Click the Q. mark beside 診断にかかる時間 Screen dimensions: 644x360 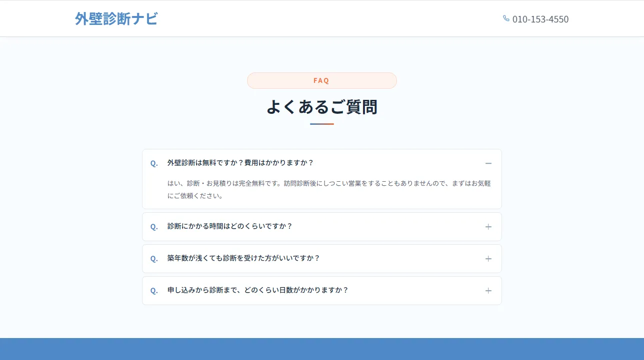tap(154, 227)
